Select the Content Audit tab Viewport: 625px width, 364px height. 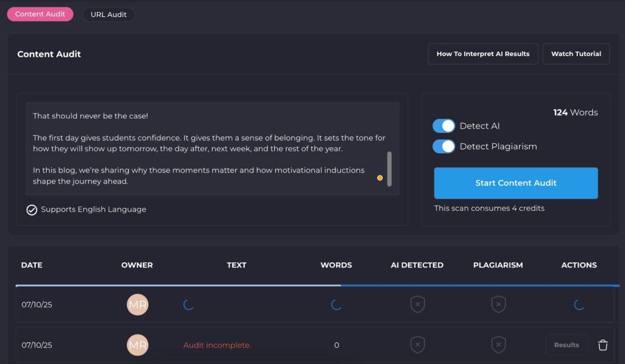[x=40, y=13]
